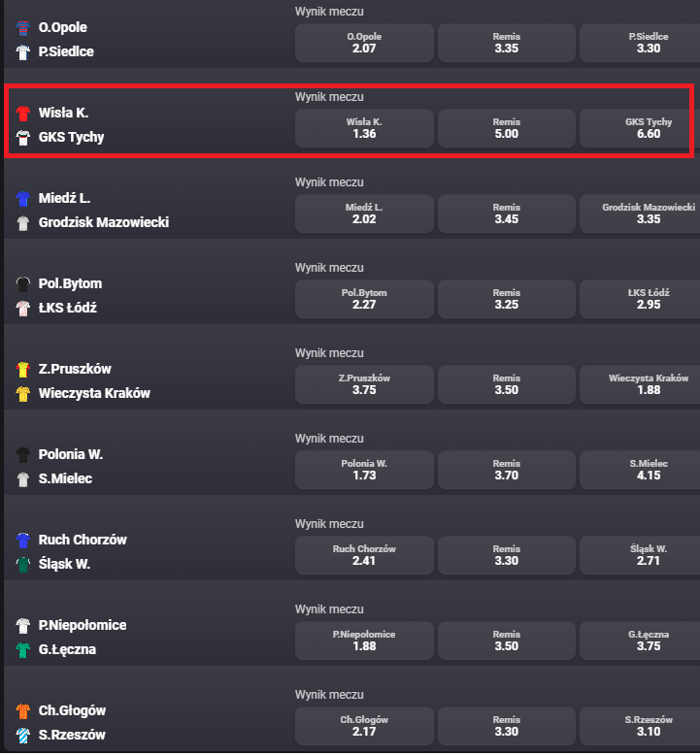Select Grodzisk Mazowiecki odds 3.35
Viewport: 700px width, 756px height.
pos(640,214)
